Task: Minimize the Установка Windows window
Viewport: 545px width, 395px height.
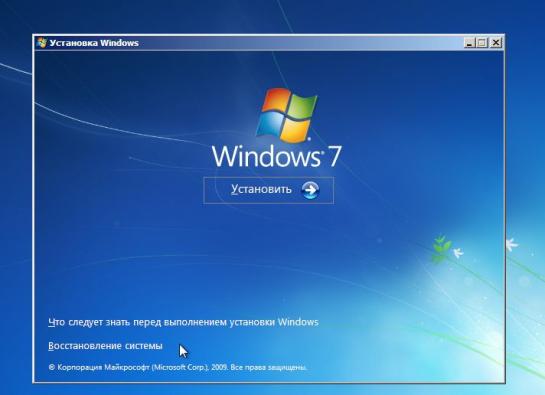Action: point(469,43)
